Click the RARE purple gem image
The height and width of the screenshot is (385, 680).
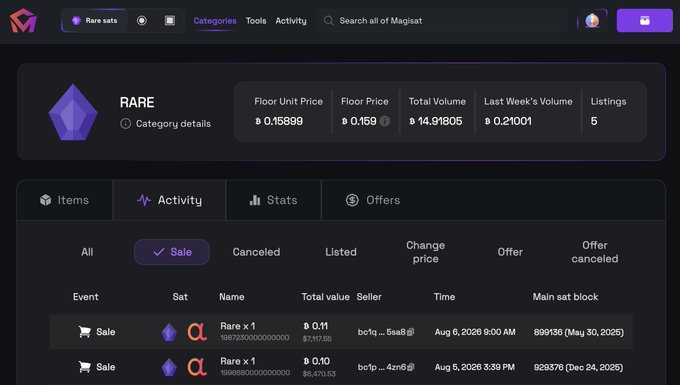pos(73,112)
